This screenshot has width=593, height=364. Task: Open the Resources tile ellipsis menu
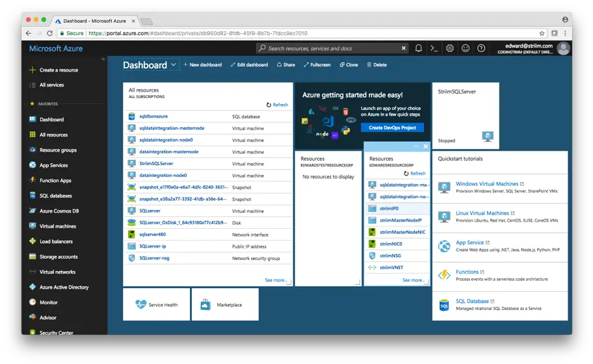(x=417, y=146)
